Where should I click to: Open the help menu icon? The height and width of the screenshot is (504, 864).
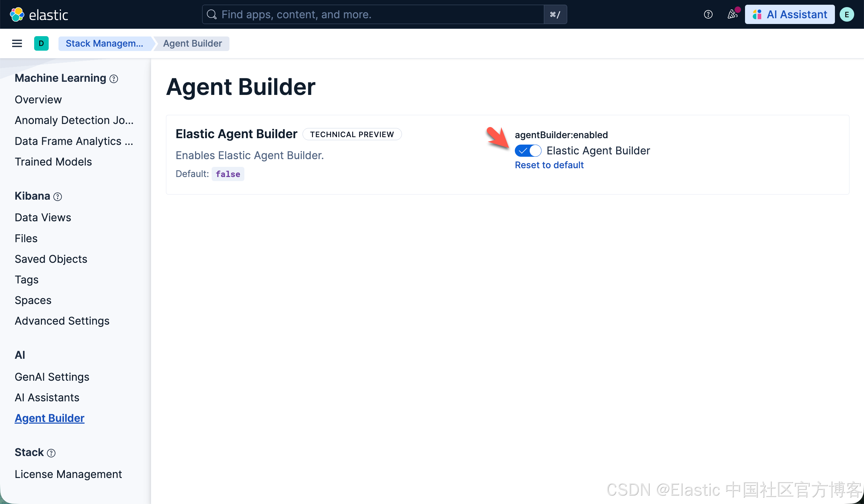pos(708,15)
